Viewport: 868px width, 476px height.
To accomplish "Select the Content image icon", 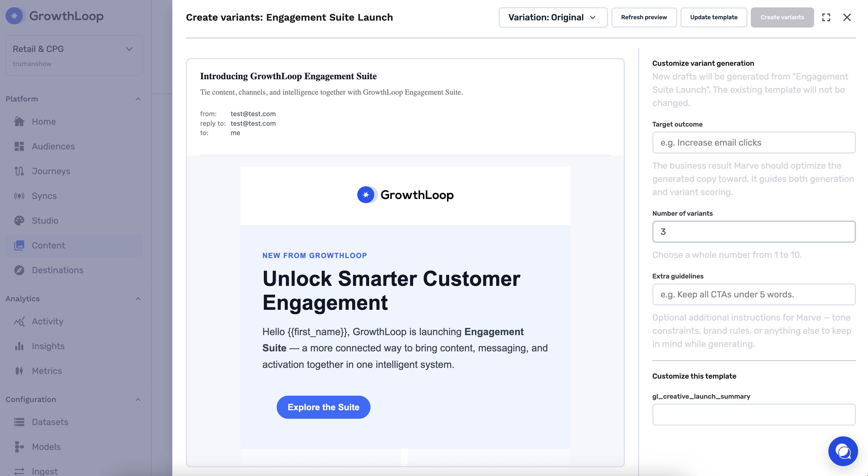I will point(19,245).
